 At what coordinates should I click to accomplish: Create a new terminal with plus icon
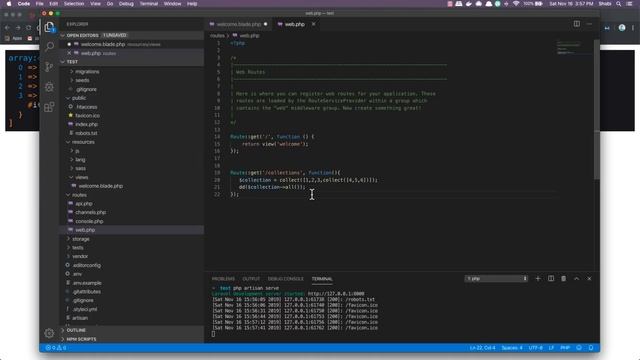coord(538,279)
